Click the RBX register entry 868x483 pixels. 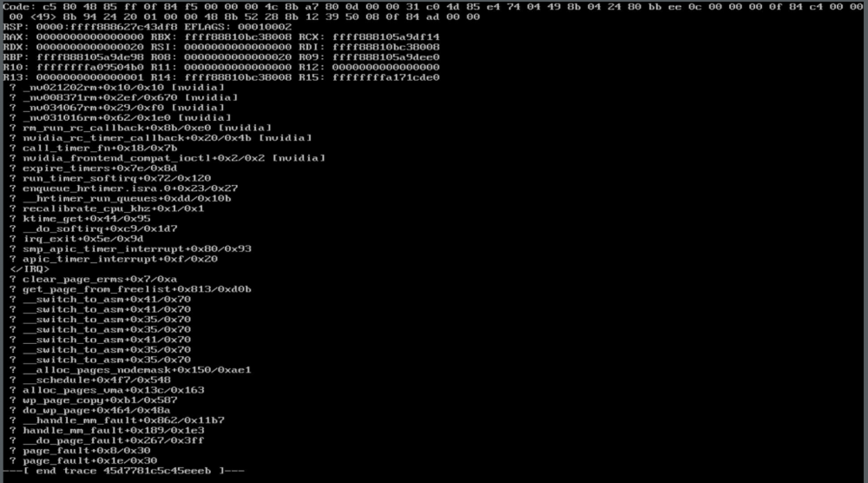point(221,37)
